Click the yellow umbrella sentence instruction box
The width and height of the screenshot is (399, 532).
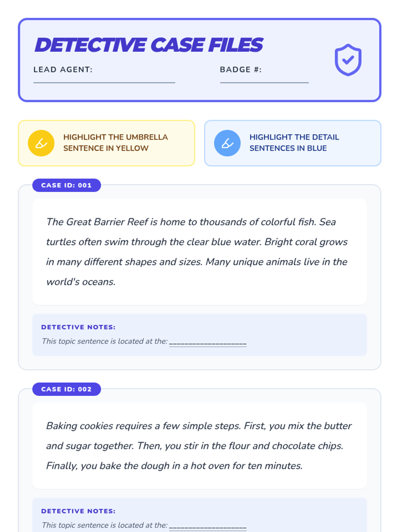point(106,143)
